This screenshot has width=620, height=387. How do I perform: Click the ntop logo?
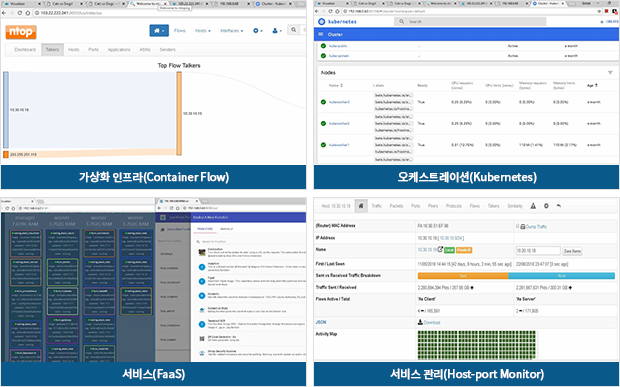click(21, 32)
